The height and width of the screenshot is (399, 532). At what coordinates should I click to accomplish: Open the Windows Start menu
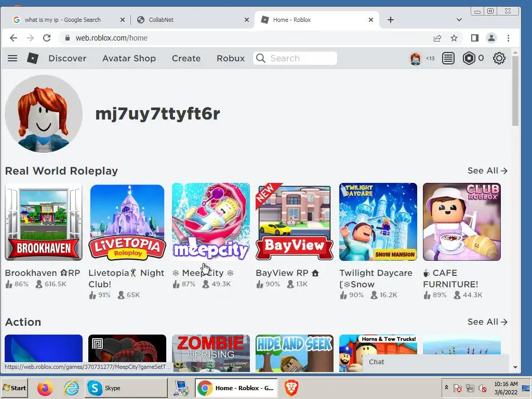click(14, 388)
